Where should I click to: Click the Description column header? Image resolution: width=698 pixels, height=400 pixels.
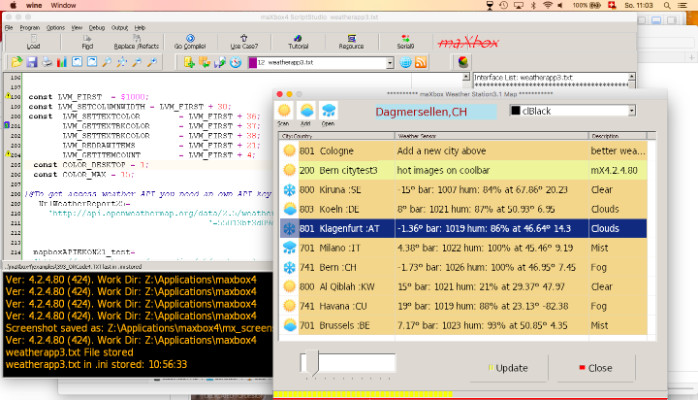click(x=618, y=136)
